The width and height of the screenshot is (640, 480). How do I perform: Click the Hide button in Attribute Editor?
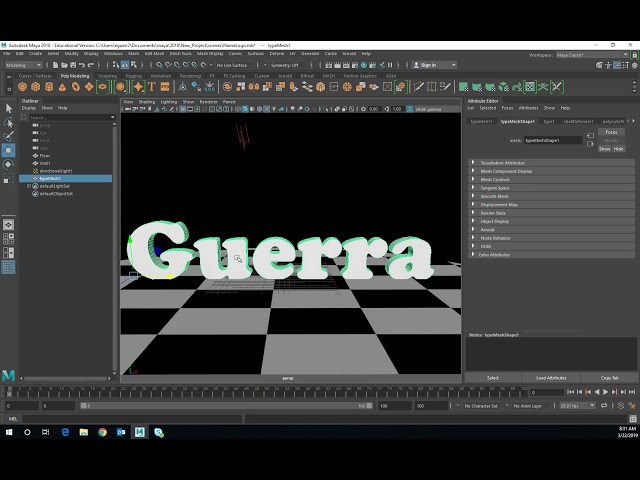pos(618,149)
